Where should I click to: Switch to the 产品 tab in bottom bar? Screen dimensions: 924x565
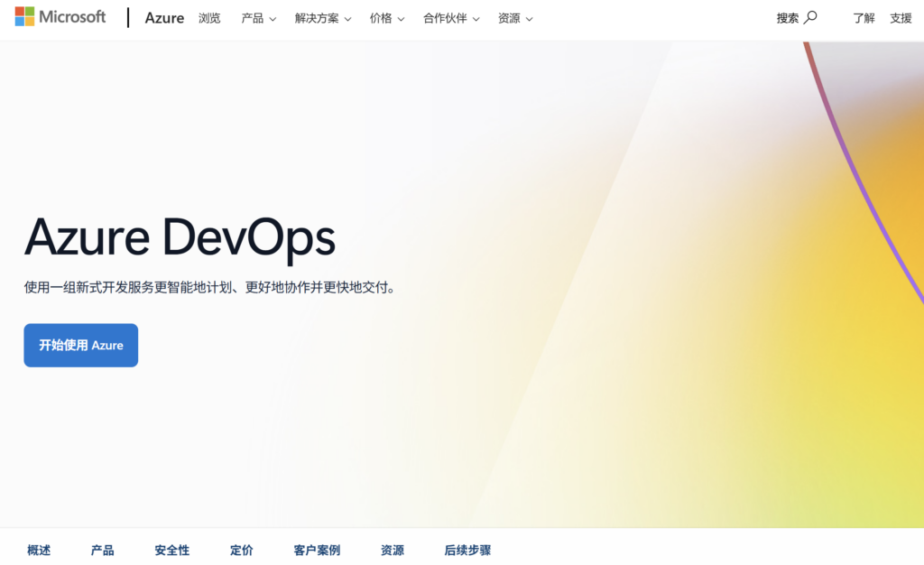coord(103,551)
